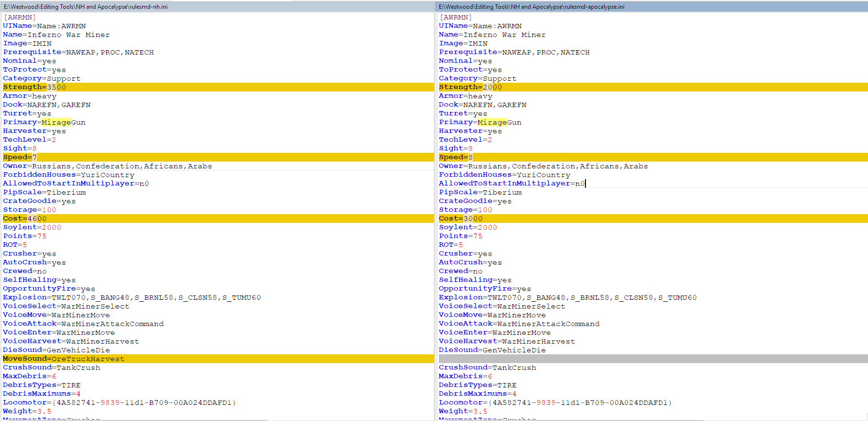Click the Speed=8 line in right pane

pyautogui.click(x=653, y=157)
